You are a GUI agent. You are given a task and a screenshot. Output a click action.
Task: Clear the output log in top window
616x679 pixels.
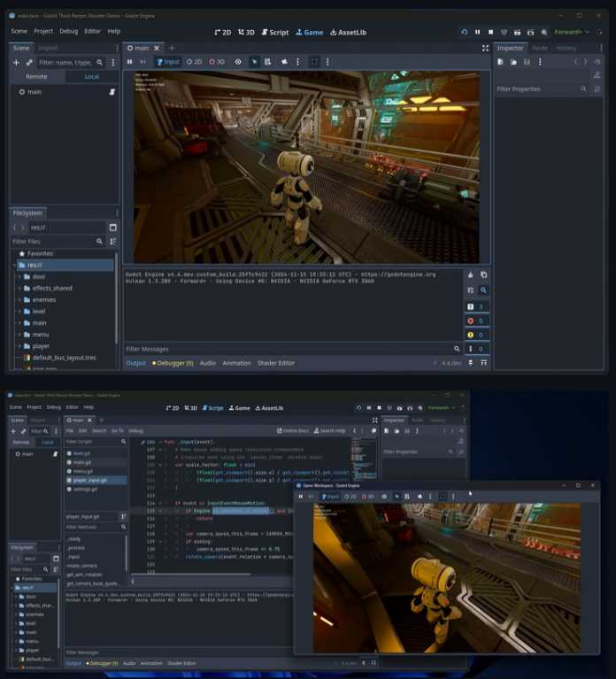point(471,275)
